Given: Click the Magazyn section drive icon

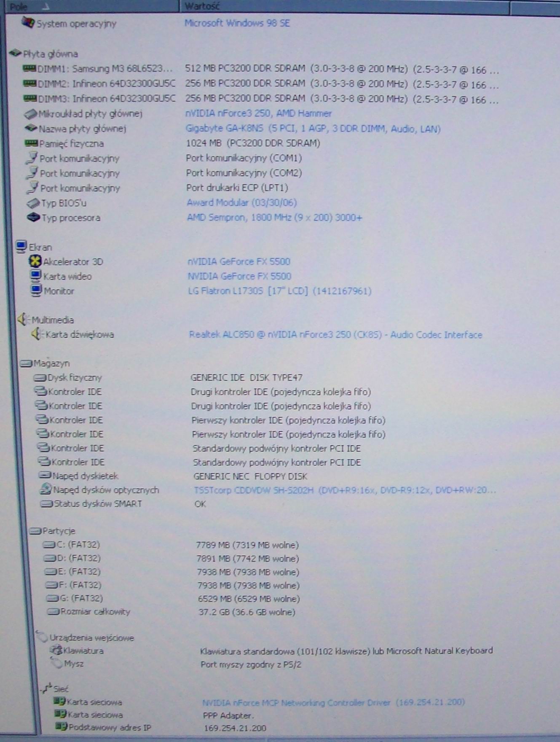Looking at the screenshot, I should tap(26, 363).
